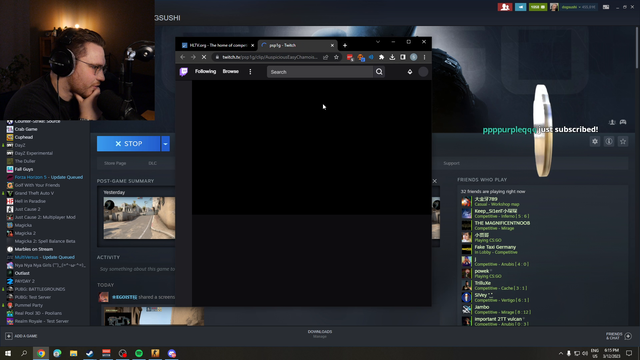Image resolution: width=640 pixels, height=360 pixels.
Task: Show game info icon in Steam
Action: coord(609,142)
